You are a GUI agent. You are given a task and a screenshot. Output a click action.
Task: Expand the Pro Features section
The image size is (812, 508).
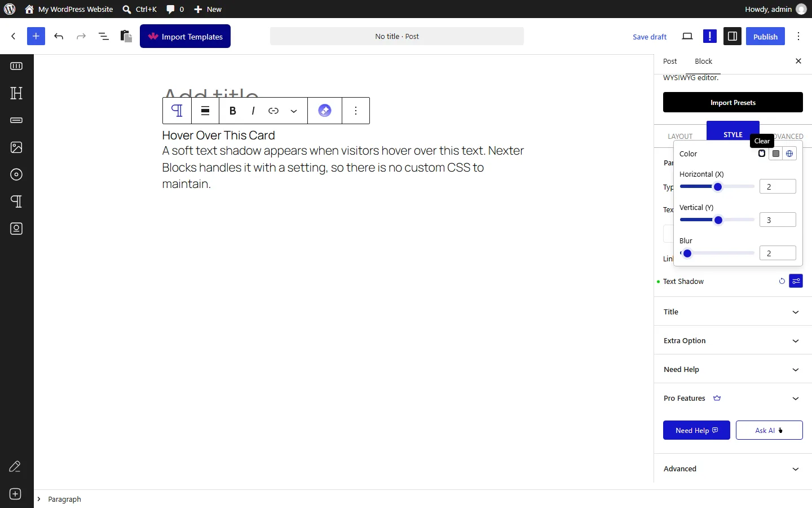(x=733, y=398)
